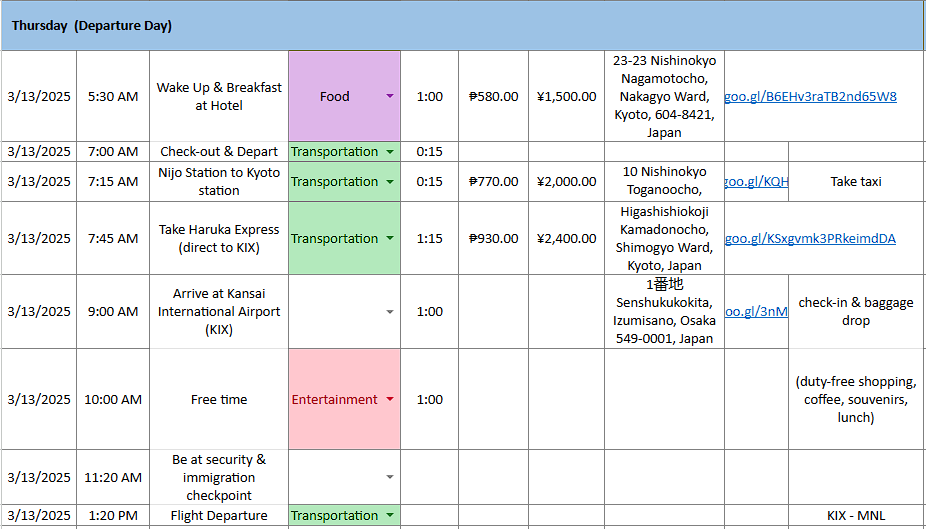
Task: Select the 7:45 AM time cell
Action: [x=113, y=239]
